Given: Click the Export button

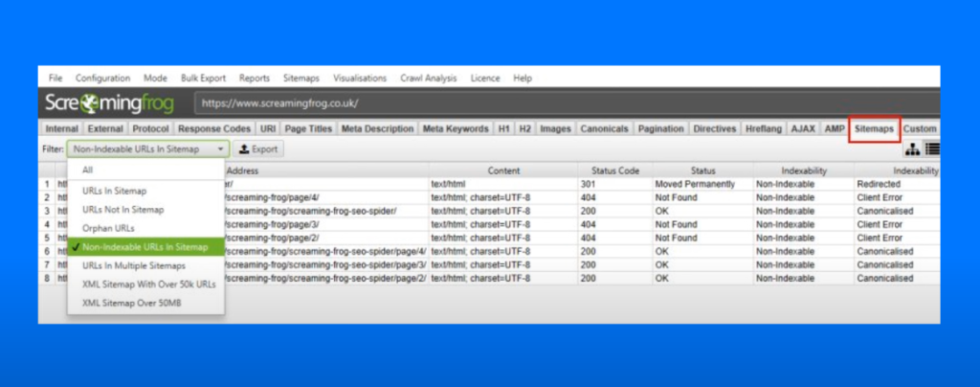Looking at the screenshot, I should (258, 149).
